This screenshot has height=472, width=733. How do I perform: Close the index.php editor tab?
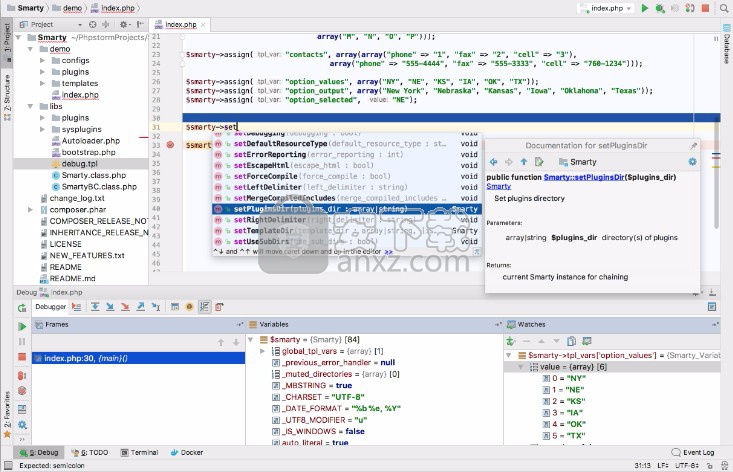203,25
